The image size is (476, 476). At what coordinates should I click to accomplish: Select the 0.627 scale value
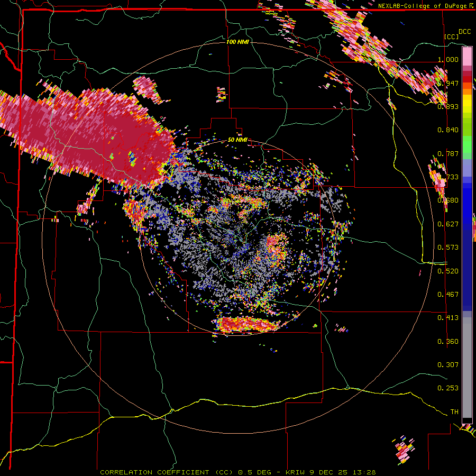coord(448,224)
